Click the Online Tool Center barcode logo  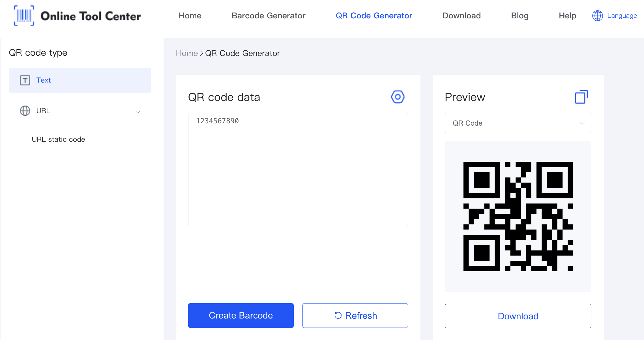click(24, 16)
